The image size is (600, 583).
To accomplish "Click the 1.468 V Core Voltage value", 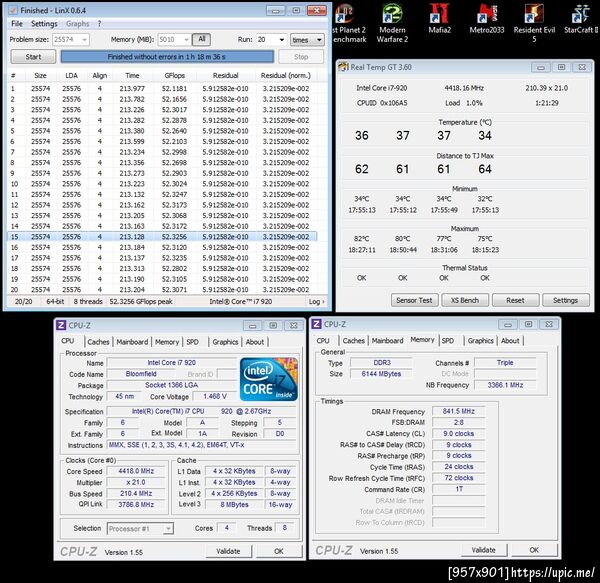I will [x=215, y=396].
